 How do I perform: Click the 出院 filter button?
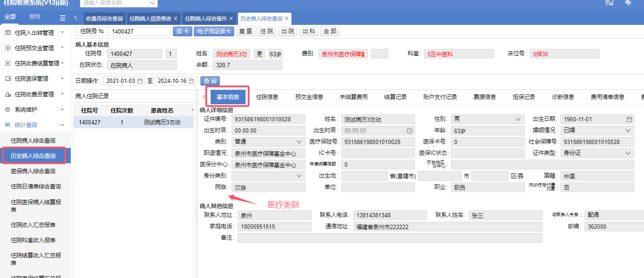tap(287, 31)
